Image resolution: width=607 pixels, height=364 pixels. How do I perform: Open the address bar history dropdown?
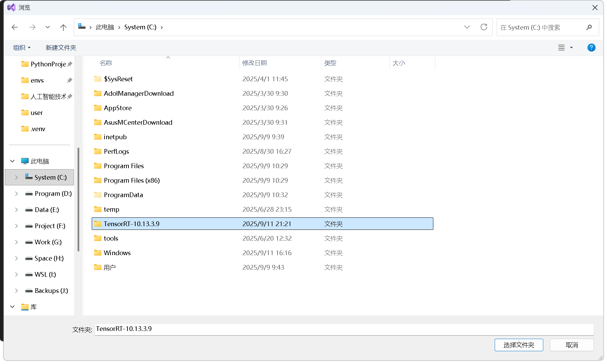pyautogui.click(x=467, y=27)
